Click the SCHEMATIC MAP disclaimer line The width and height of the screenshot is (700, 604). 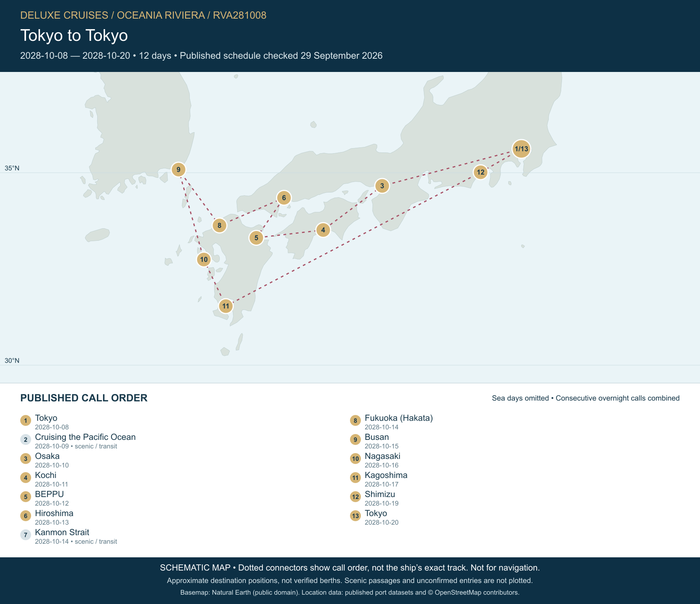[350, 568]
